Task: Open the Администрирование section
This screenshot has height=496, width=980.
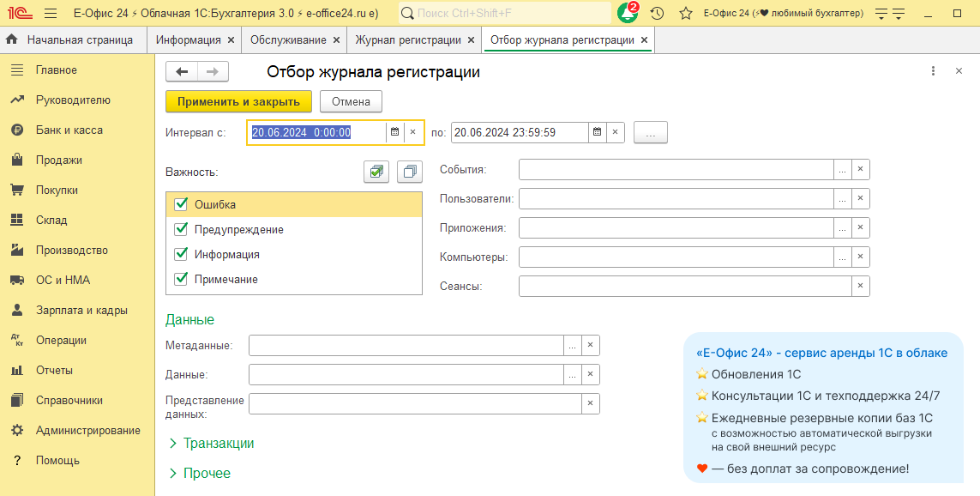Action: coord(77,430)
